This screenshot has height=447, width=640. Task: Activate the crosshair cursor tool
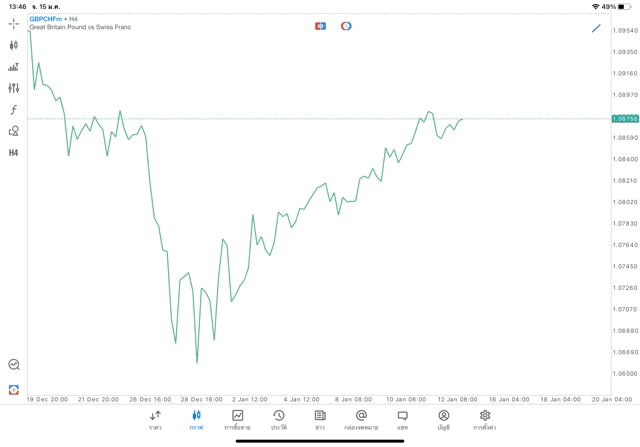click(x=14, y=23)
